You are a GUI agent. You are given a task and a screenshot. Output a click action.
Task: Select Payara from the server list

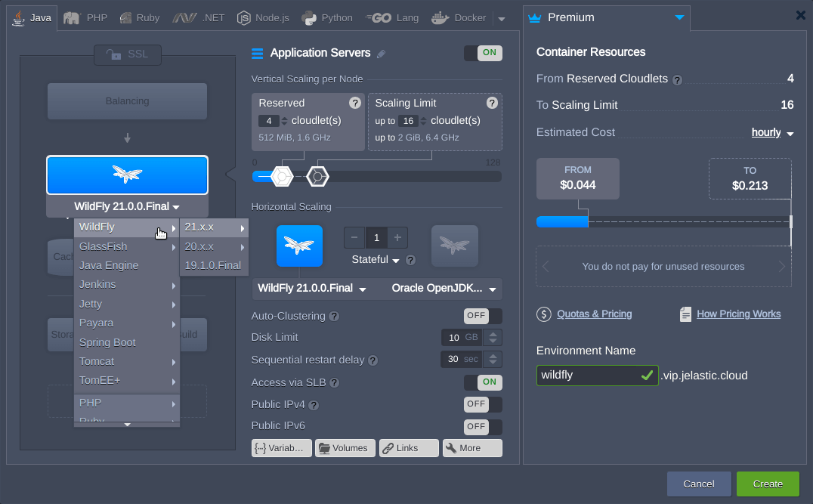pos(127,323)
